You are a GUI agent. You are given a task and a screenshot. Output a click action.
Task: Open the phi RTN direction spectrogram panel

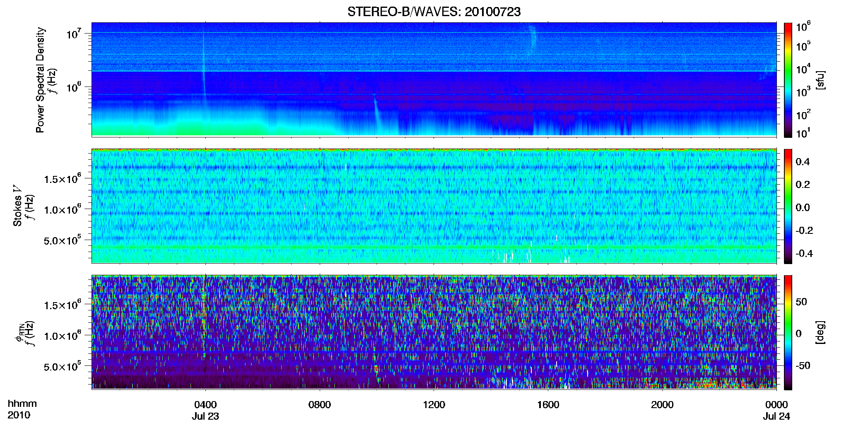pos(434,332)
